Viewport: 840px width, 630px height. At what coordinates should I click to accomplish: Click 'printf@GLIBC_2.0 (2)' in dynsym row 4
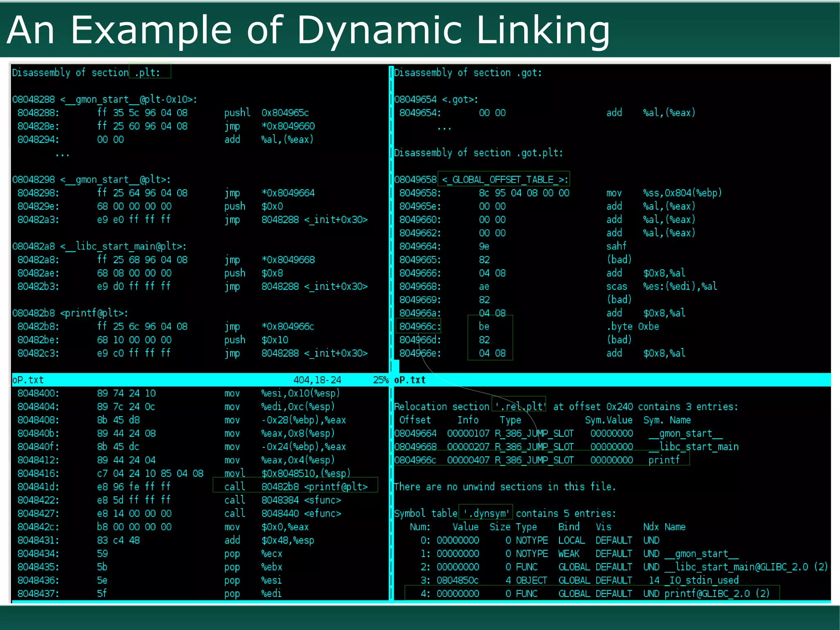click(717, 593)
